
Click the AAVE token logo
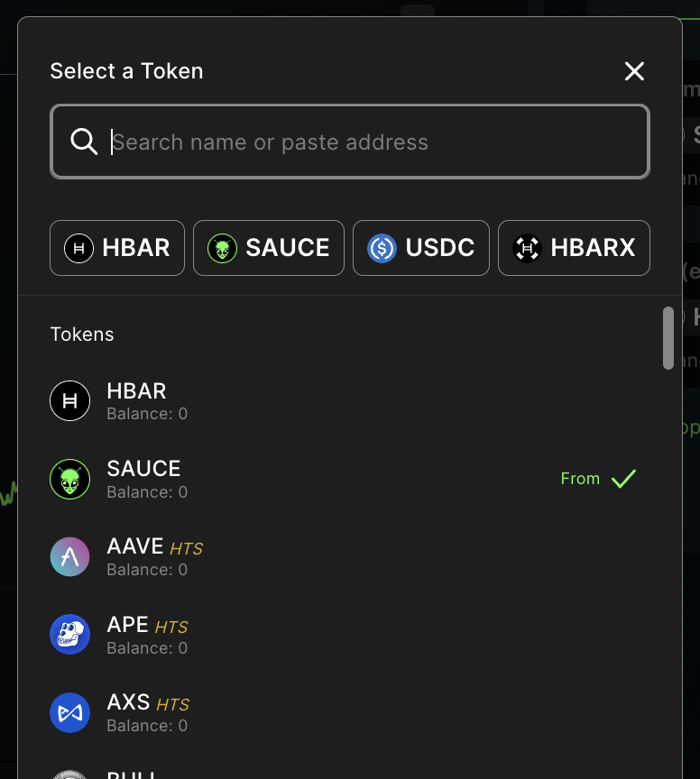[x=69, y=556]
